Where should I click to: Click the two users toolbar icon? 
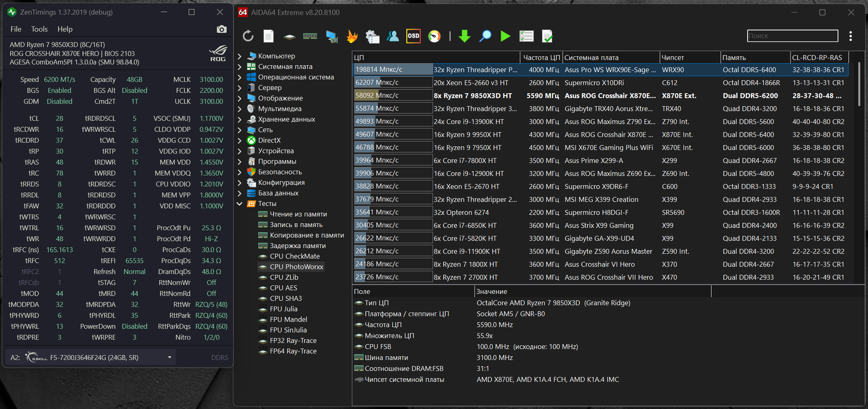(x=392, y=36)
